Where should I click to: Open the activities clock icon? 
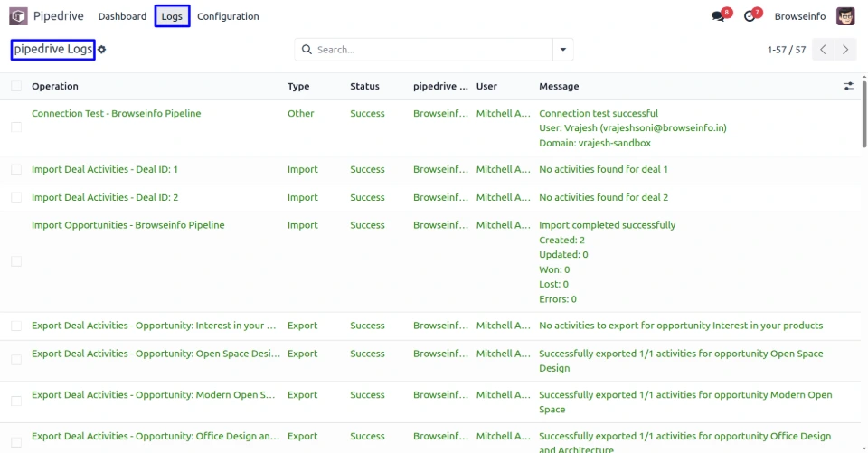tap(750, 16)
